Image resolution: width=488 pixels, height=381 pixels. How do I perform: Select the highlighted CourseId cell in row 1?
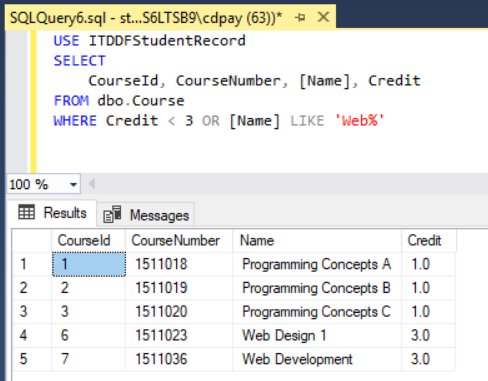click(89, 264)
